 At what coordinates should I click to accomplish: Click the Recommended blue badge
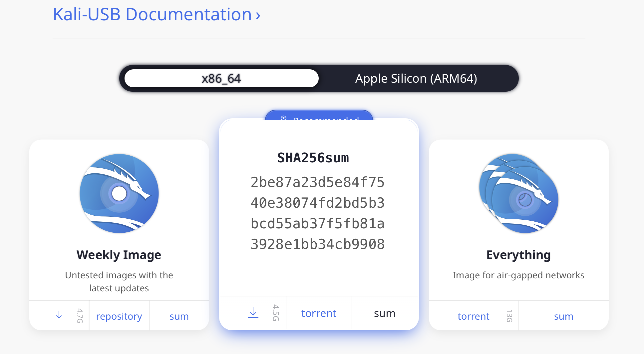(319, 115)
